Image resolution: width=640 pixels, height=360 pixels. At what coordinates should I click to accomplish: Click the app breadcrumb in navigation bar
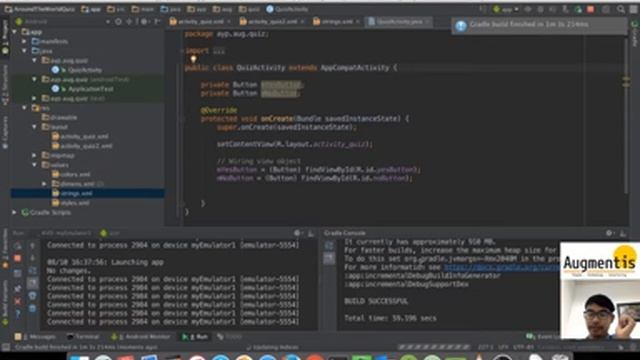(x=91, y=9)
